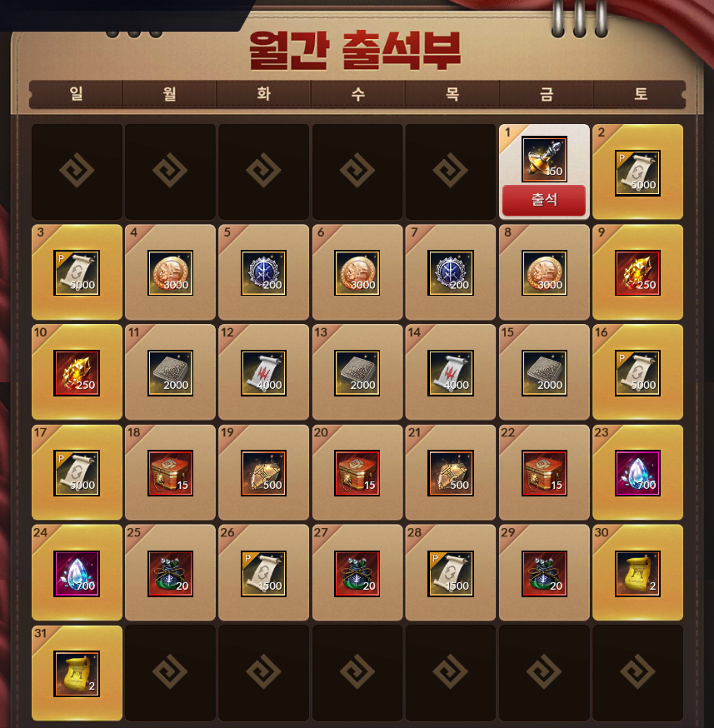Image resolution: width=714 pixels, height=728 pixels.
Task: Click the 월간 출석부 title text
Action: click(355, 50)
